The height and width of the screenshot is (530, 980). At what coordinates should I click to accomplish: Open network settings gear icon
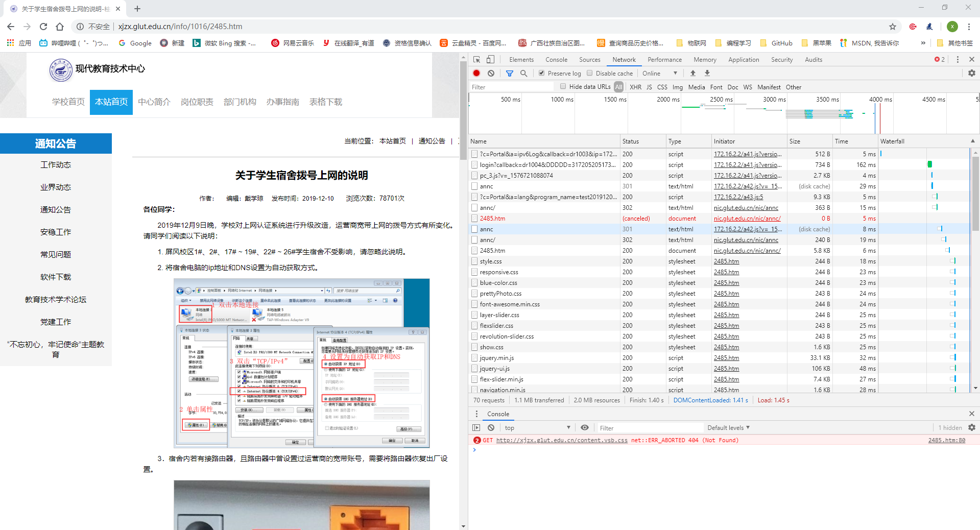pos(971,73)
